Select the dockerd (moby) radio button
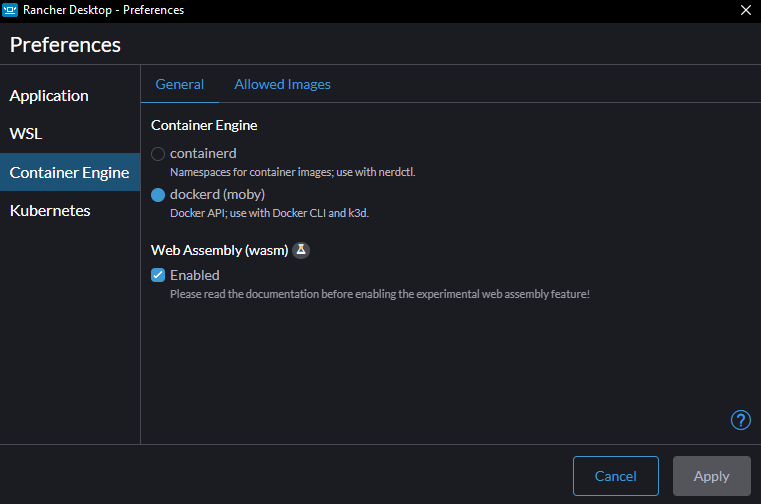Viewport: 761px width, 504px height. 158,195
